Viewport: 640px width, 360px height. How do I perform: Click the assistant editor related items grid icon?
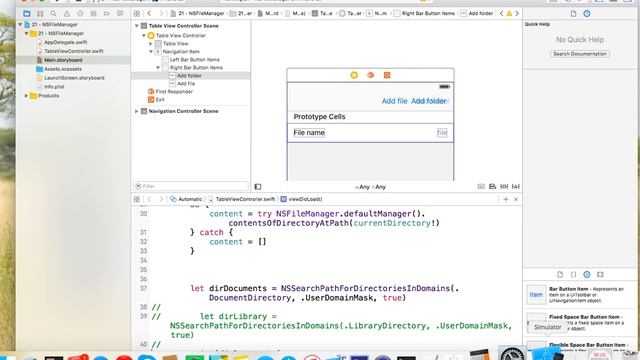click(137, 199)
